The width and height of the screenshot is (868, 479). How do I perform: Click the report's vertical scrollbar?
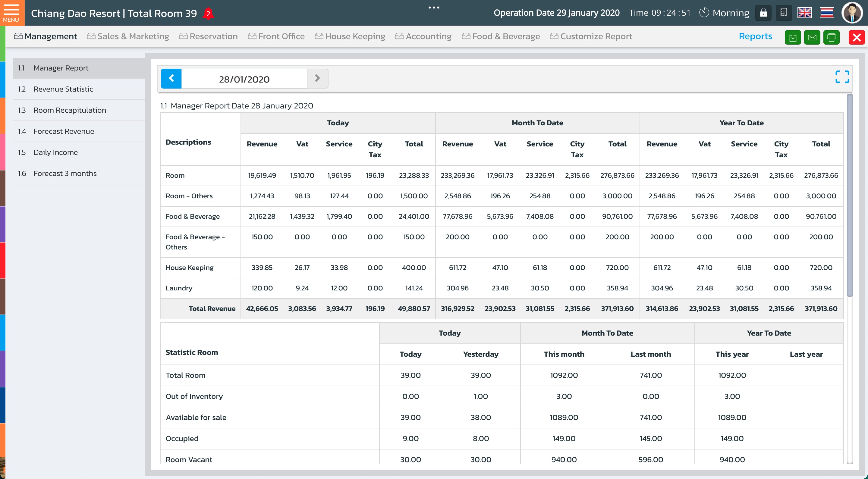point(850,196)
